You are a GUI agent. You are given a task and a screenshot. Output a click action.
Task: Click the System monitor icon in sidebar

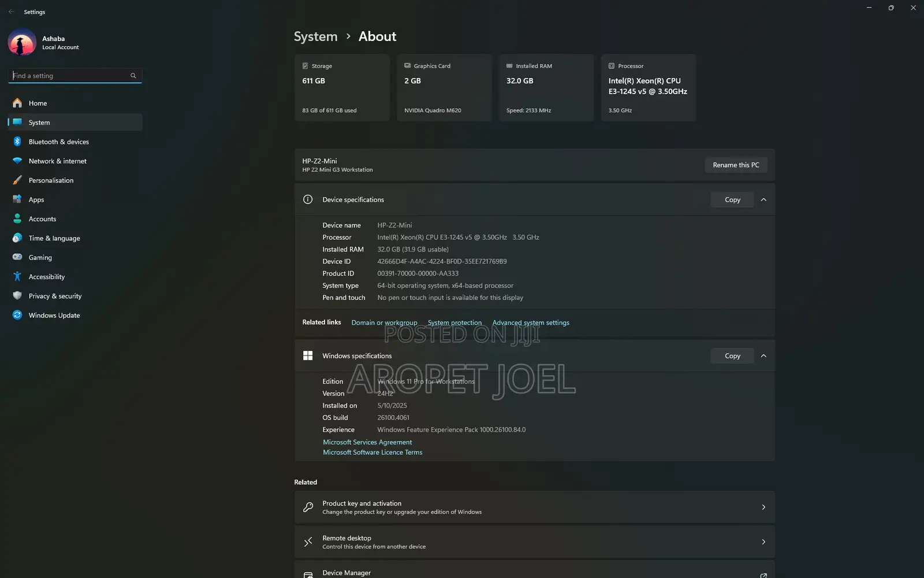pos(17,123)
